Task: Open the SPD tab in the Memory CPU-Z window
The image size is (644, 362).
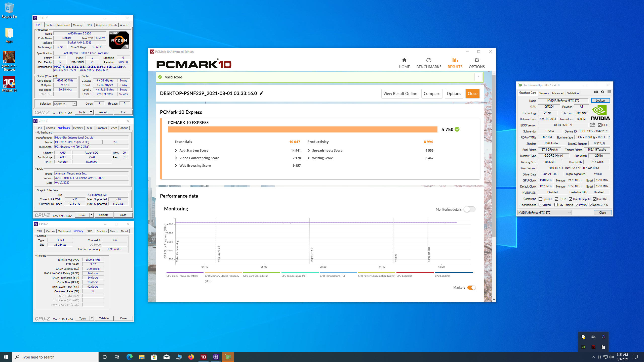Action: [x=90, y=231]
